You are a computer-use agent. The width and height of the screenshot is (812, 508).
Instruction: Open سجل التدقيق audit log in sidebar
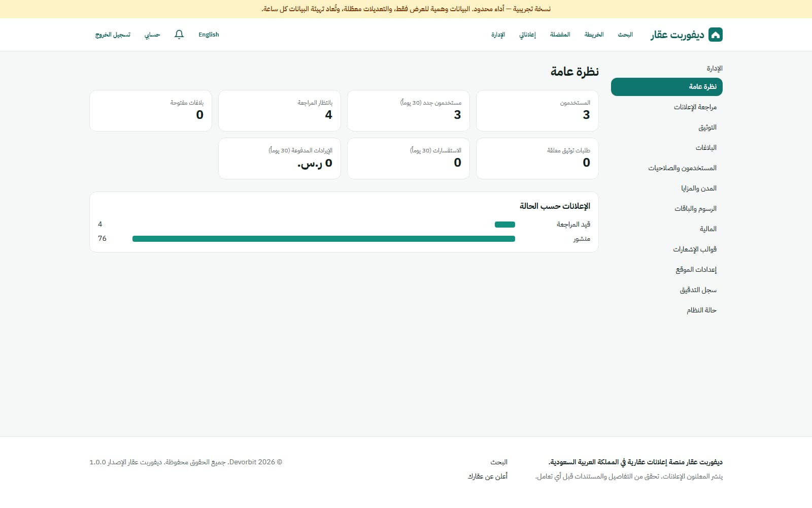pos(666,290)
